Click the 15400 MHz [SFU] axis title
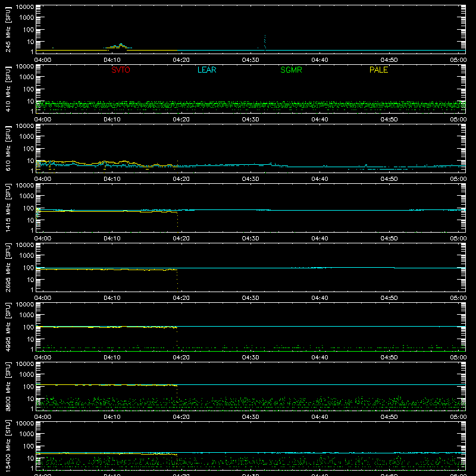Image resolution: width=476 pixels, height=476 pixels. point(8,446)
